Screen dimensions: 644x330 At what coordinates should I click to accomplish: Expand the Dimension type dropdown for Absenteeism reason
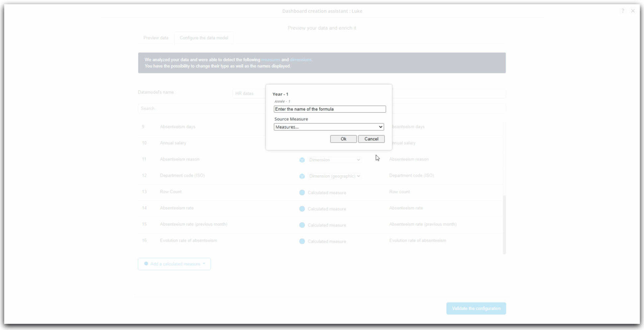tap(334, 160)
